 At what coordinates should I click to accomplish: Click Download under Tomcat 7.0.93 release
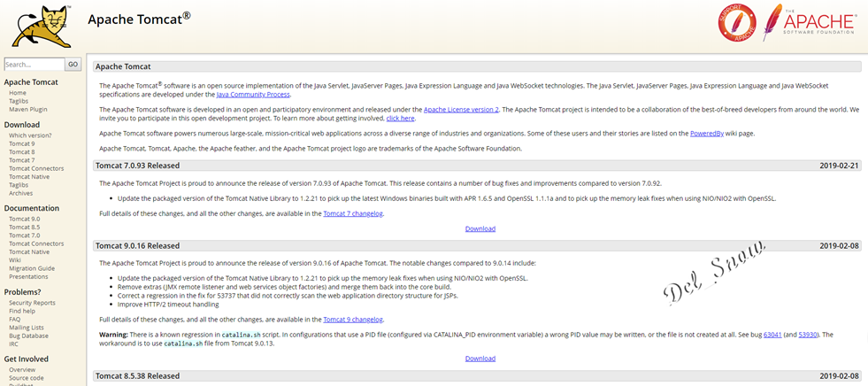click(480, 228)
